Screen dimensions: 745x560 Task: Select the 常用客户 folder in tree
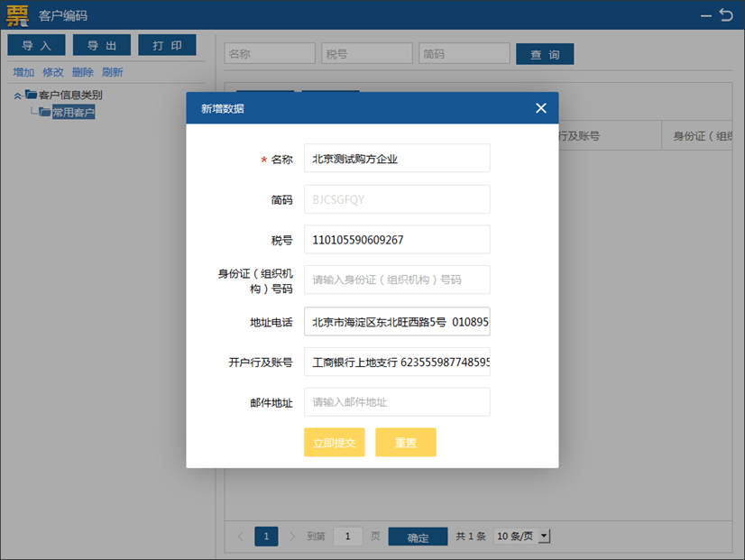(x=72, y=113)
